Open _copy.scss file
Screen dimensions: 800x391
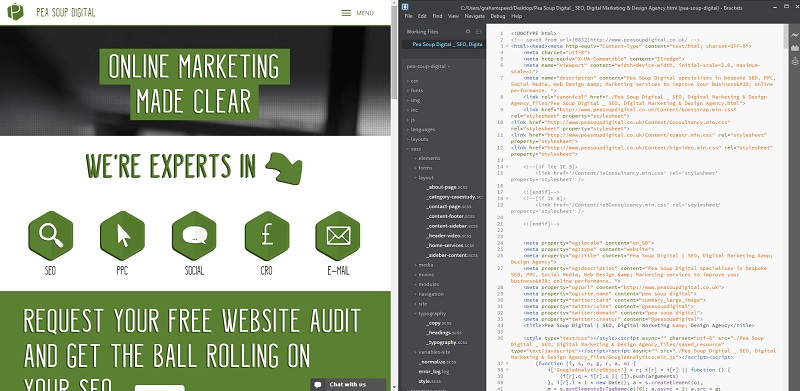439,323
